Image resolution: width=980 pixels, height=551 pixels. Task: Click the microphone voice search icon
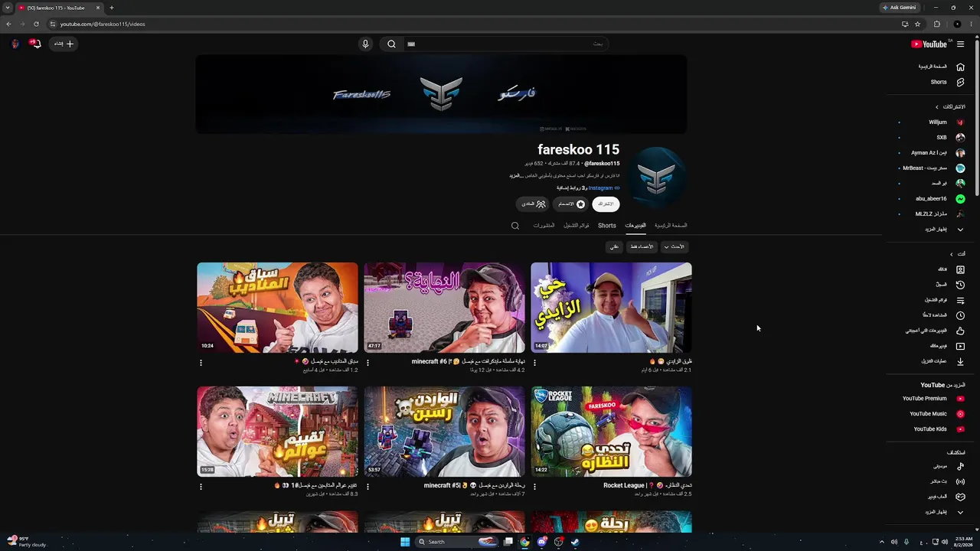pos(365,44)
